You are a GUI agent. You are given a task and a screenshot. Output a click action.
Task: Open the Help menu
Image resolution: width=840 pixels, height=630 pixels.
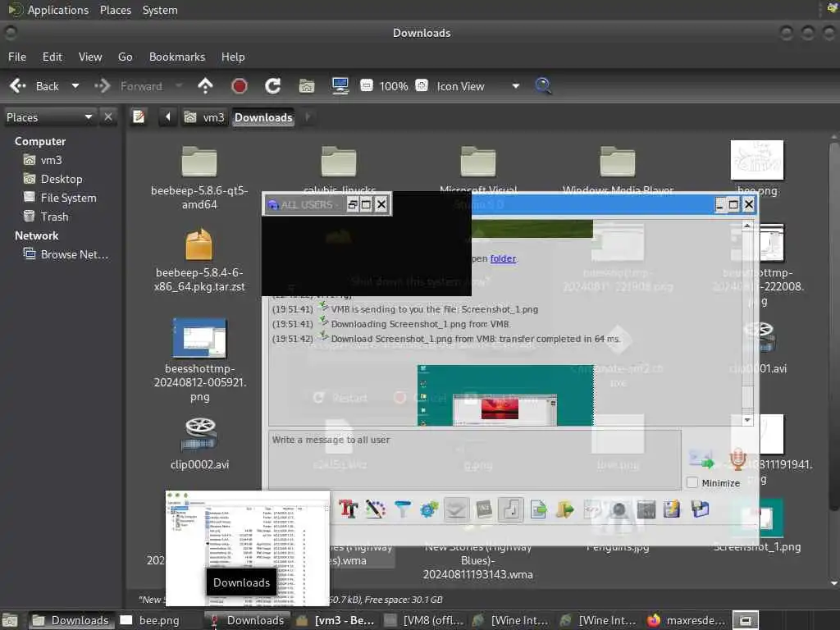(233, 57)
